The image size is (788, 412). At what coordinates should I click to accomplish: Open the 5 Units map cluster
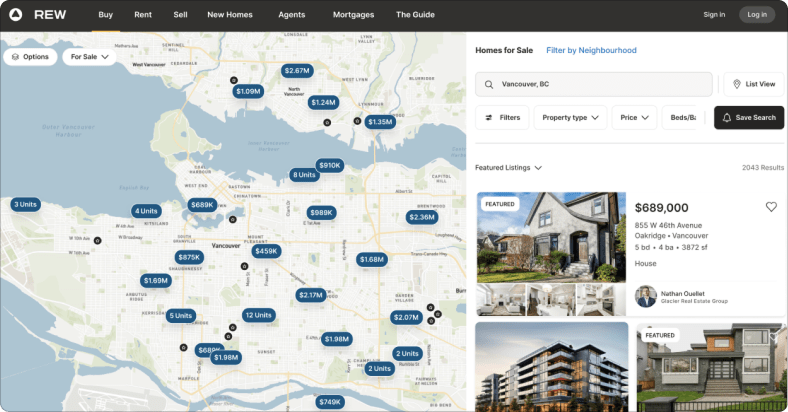click(x=180, y=316)
